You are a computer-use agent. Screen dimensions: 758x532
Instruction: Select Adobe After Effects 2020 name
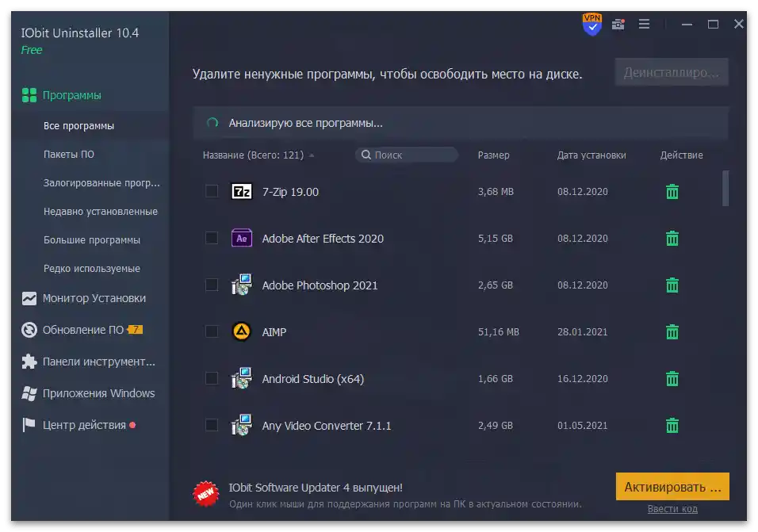pyautogui.click(x=323, y=239)
